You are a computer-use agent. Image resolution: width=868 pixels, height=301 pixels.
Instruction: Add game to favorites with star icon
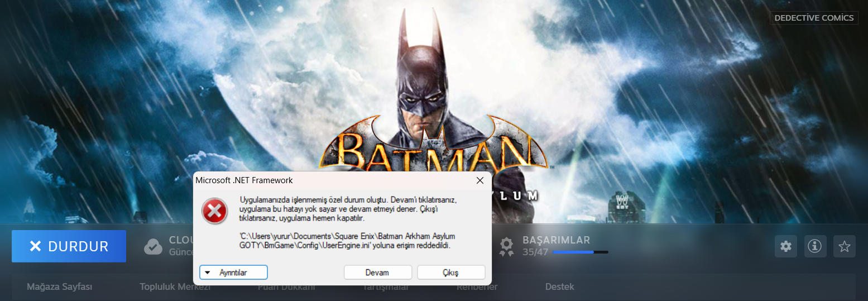[845, 246]
